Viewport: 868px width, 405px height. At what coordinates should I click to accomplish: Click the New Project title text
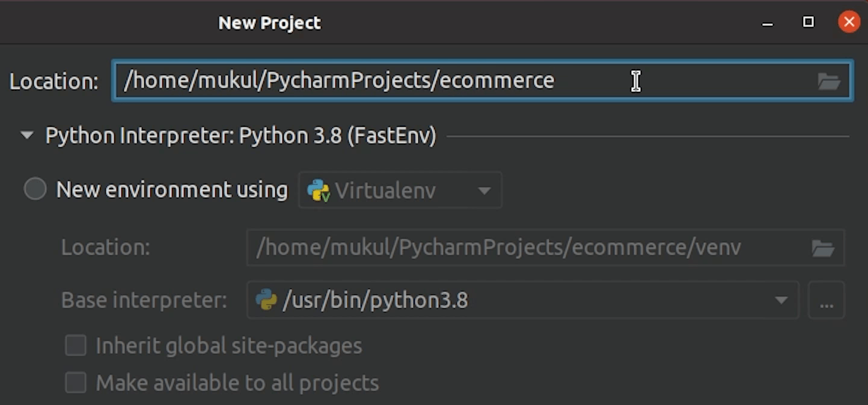(269, 22)
